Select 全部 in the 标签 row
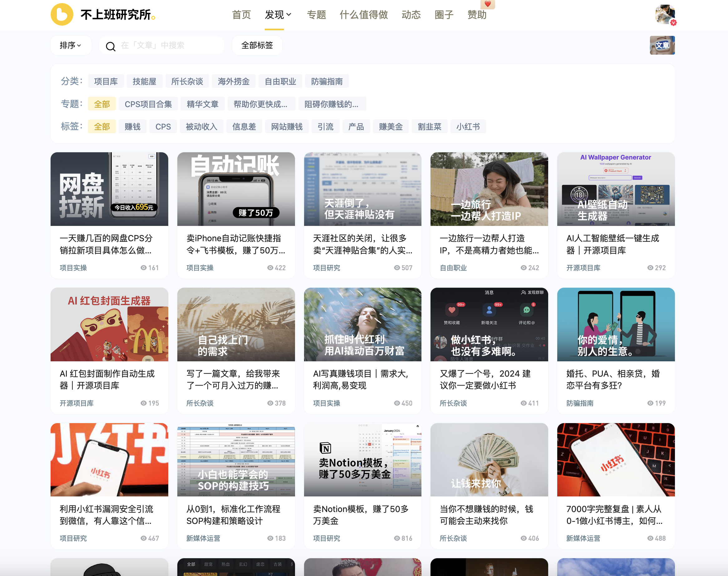 point(102,126)
